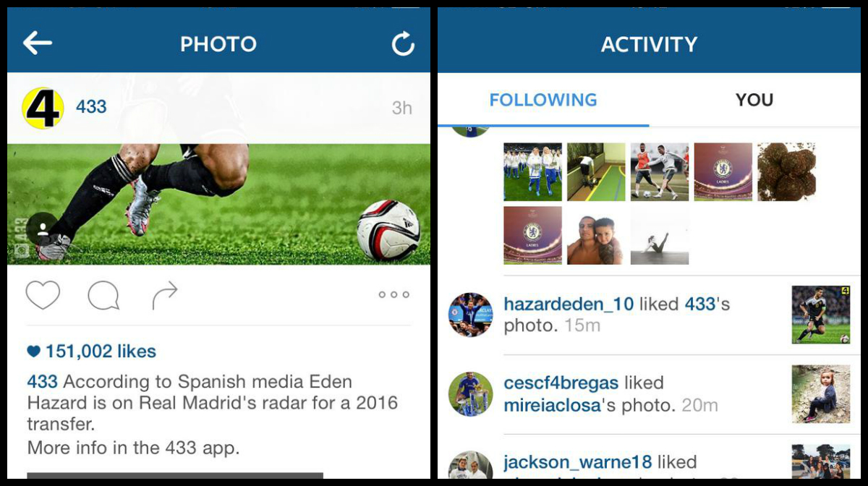Switch to the YOU tab

pyautogui.click(x=754, y=100)
